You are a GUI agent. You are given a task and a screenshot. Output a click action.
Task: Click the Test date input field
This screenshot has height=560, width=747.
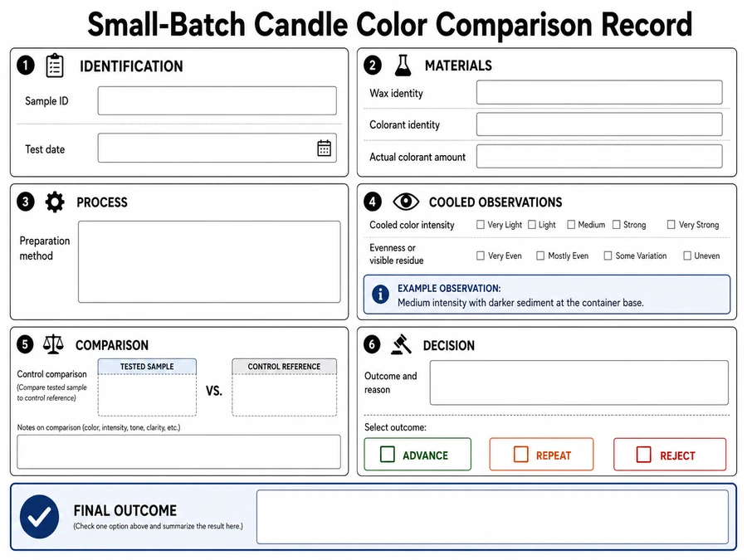217,149
